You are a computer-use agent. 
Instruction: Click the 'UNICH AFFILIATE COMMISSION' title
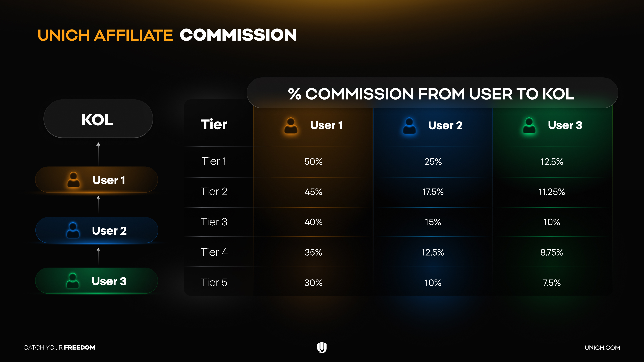(167, 35)
